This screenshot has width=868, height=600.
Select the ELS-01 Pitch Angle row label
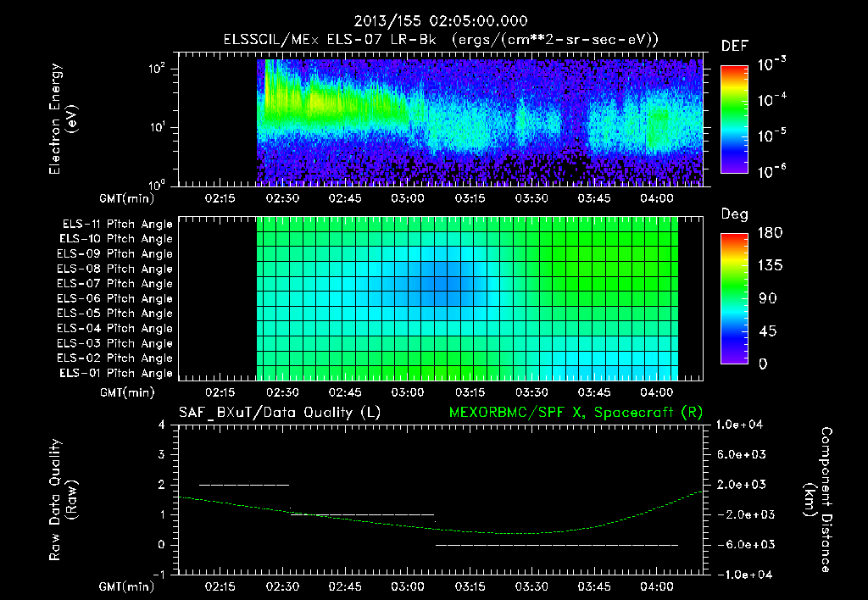click(116, 373)
